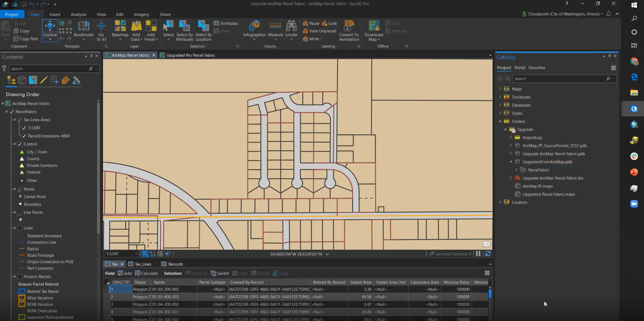
Task: Toggle the Tax Lines Anno checkbox
Action: [x=20, y=119]
